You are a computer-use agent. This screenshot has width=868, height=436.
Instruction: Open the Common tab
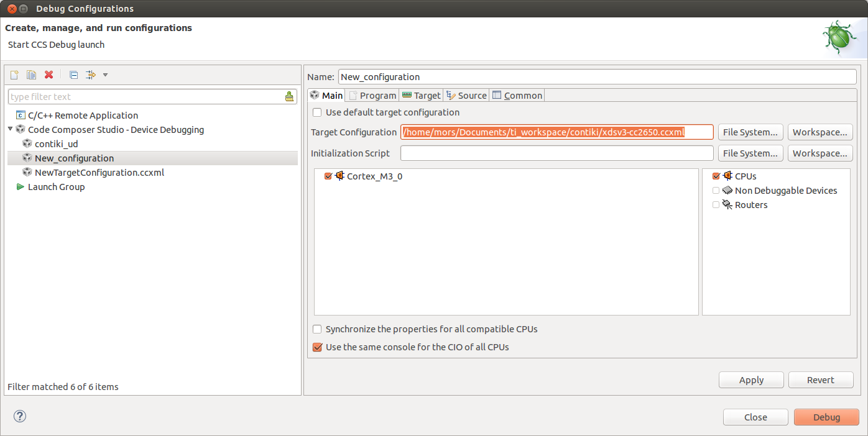517,95
